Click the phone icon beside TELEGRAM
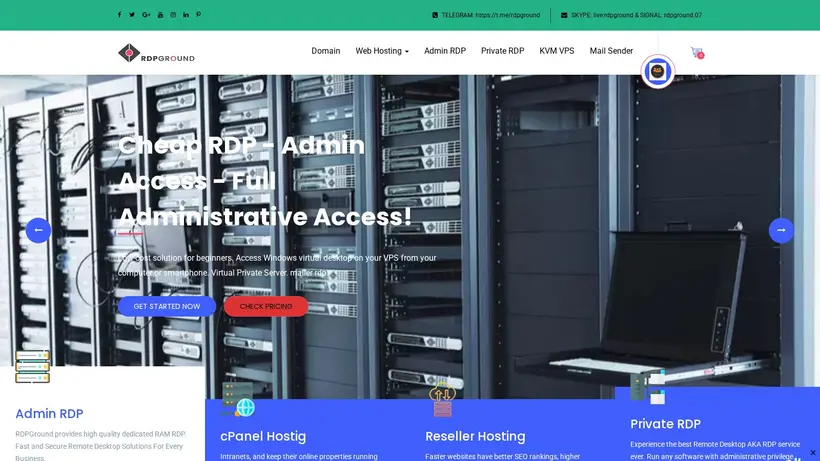This screenshot has height=461, width=820. coord(435,15)
